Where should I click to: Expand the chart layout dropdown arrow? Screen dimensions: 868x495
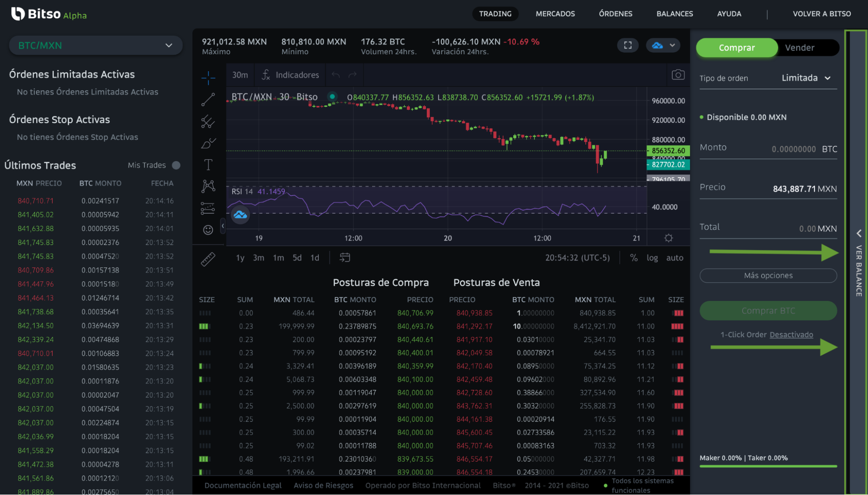pos(672,45)
